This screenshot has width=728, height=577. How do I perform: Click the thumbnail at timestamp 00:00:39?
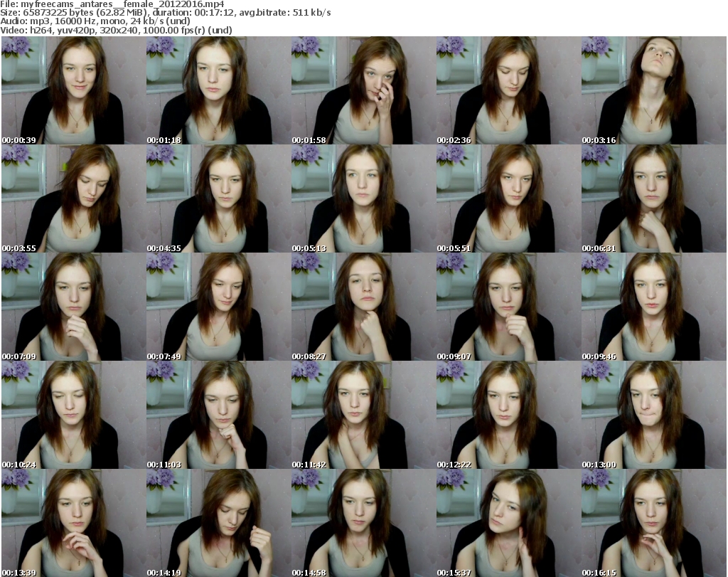73,90
